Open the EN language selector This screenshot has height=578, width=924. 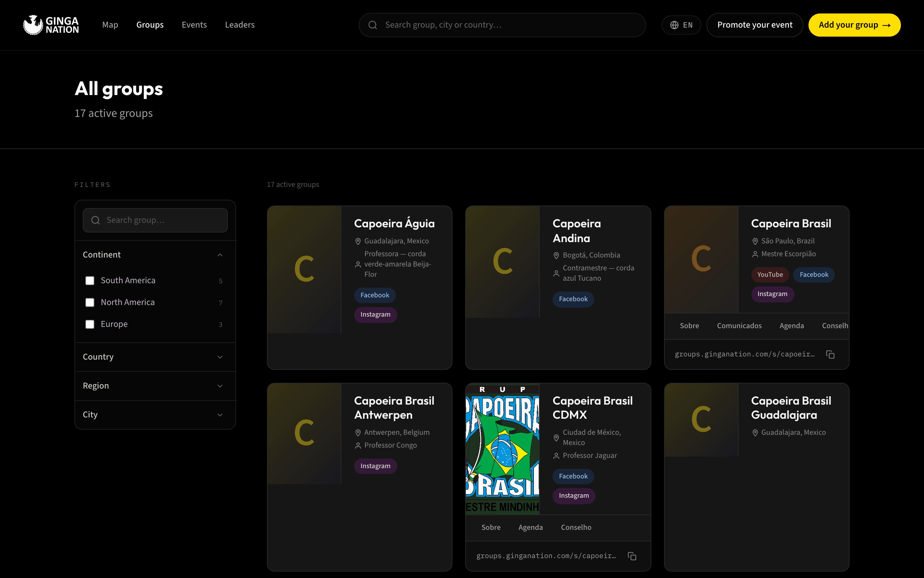(x=681, y=25)
